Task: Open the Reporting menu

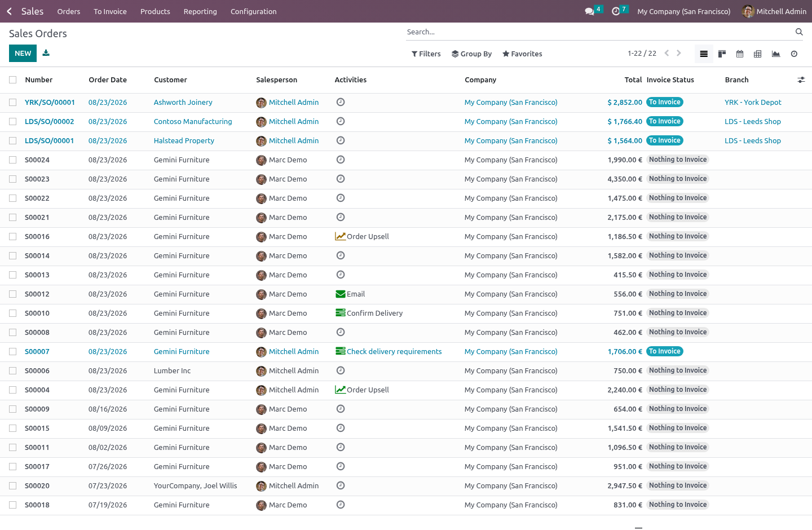Action: tap(200, 11)
